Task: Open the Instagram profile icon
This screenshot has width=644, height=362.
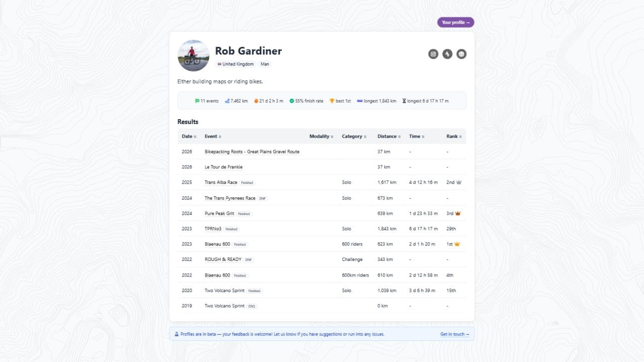Action: point(433,54)
